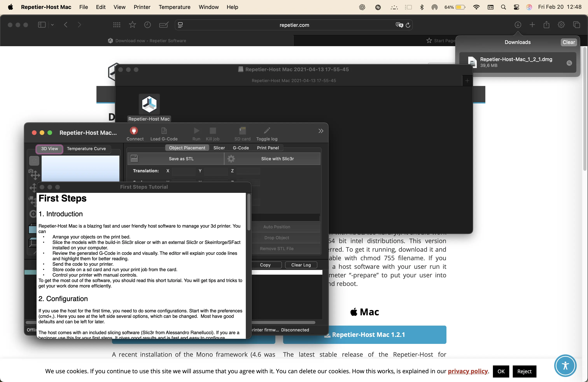Click the Slice with Slic3r button
This screenshot has width=588, height=382.
pyautogui.click(x=277, y=159)
